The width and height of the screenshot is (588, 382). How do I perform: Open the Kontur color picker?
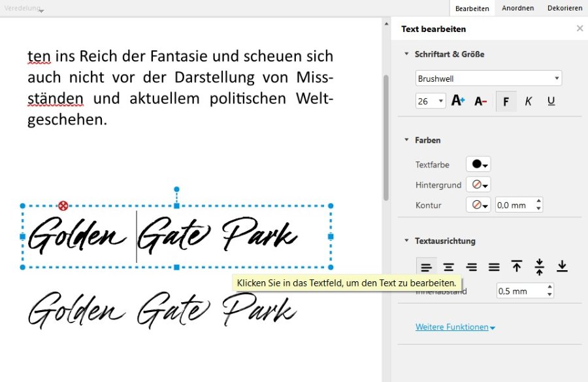478,205
